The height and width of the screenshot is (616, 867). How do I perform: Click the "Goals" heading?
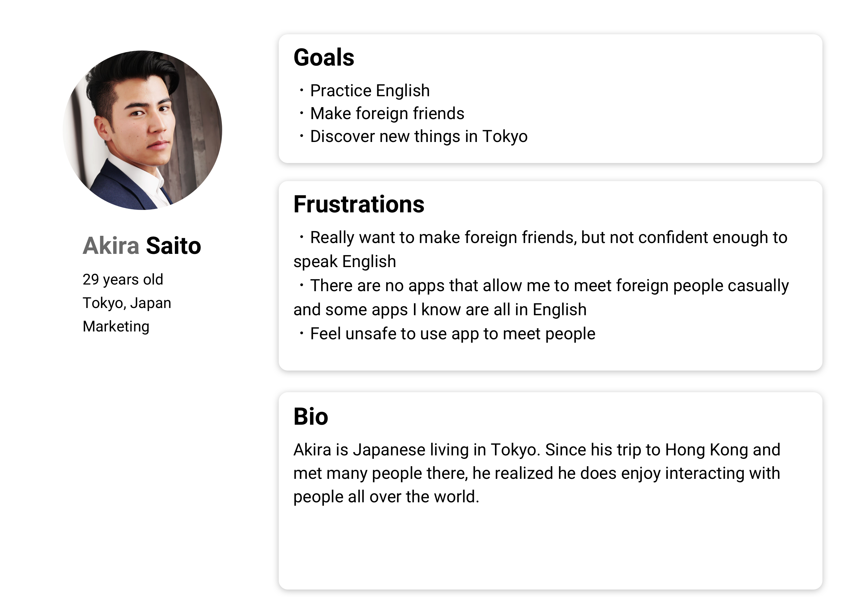tap(324, 57)
